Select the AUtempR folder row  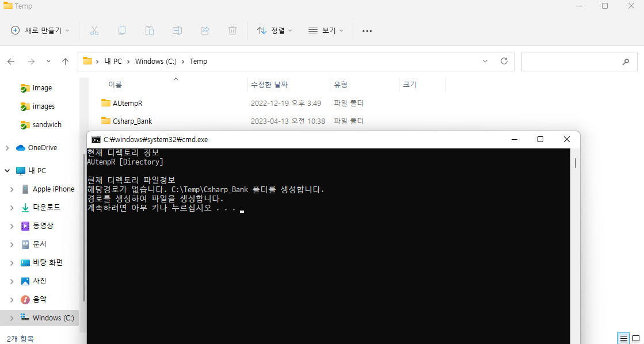click(269, 103)
